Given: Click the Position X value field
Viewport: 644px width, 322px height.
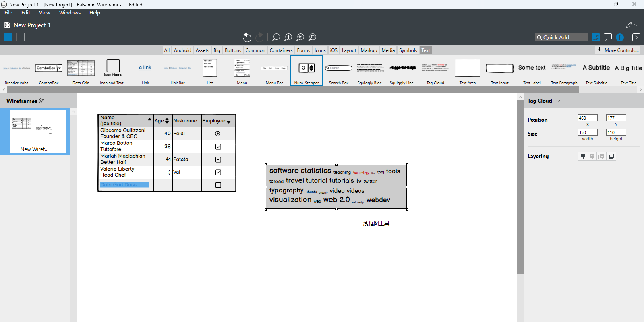Looking at the screenshot, I should click(x=587, y=118).
